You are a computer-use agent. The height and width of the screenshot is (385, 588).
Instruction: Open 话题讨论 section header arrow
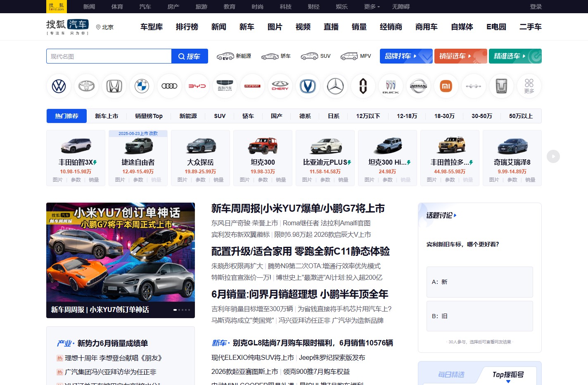pyautogui.click(x=455, y=215)
